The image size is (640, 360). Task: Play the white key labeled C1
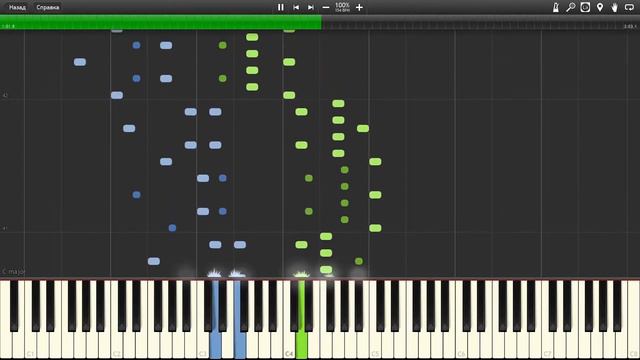click(x=31, y=345)
